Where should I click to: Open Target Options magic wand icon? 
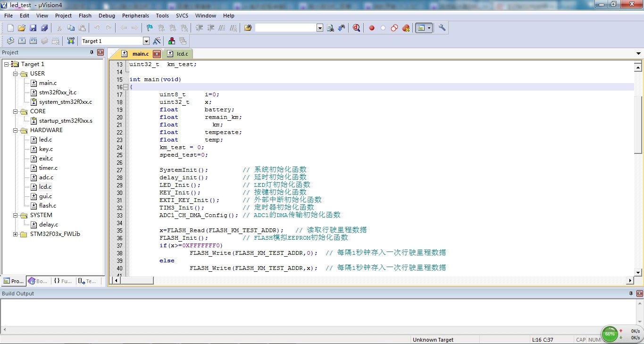pyautogui.click(x=157, y=41)
